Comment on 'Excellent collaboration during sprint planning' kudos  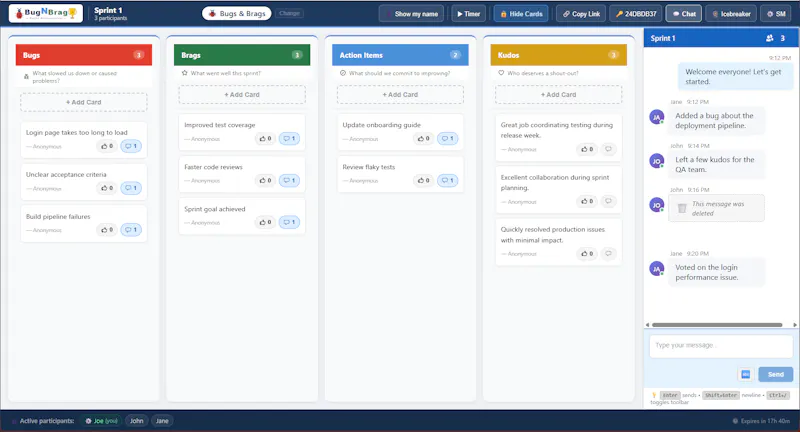[x=608, y=201]
